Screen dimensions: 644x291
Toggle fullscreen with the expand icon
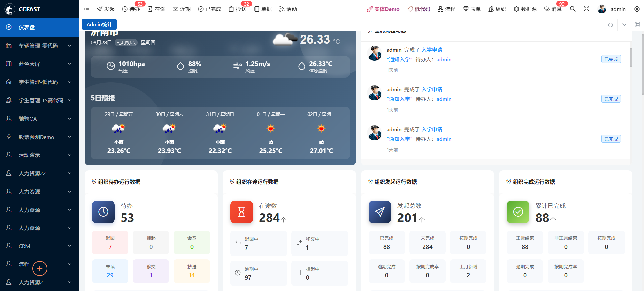point(586,9)
